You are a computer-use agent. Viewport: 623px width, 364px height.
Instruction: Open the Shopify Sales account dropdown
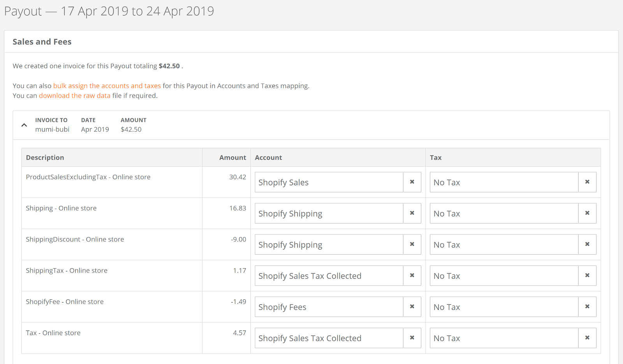click(329, 182)
